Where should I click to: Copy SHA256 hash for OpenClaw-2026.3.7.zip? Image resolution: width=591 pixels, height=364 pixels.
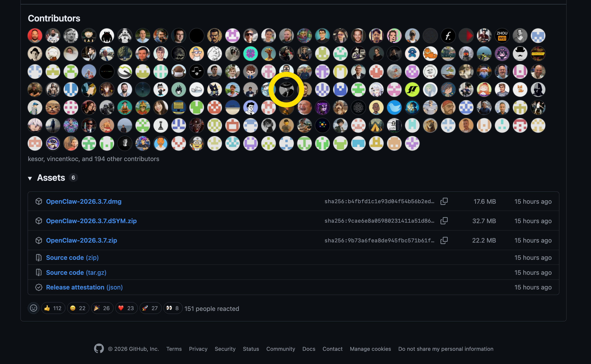444,240
